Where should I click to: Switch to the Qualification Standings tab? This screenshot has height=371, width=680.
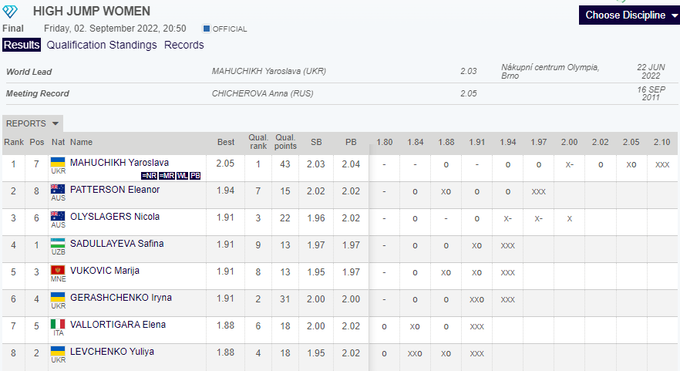101,45
